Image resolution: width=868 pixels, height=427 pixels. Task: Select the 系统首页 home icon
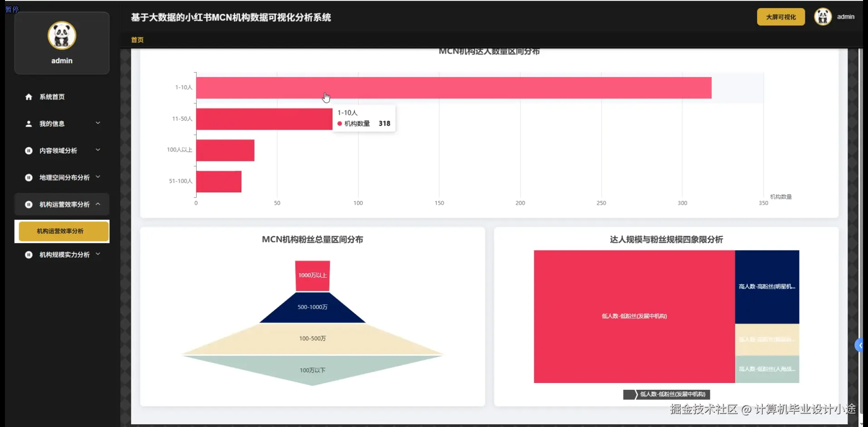click(28, 96)
